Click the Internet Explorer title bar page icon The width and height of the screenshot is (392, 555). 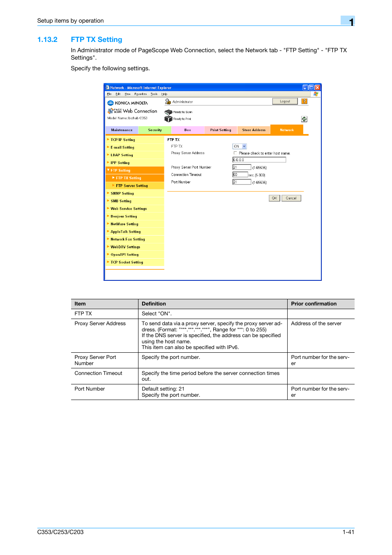click(x=108, y=88)
